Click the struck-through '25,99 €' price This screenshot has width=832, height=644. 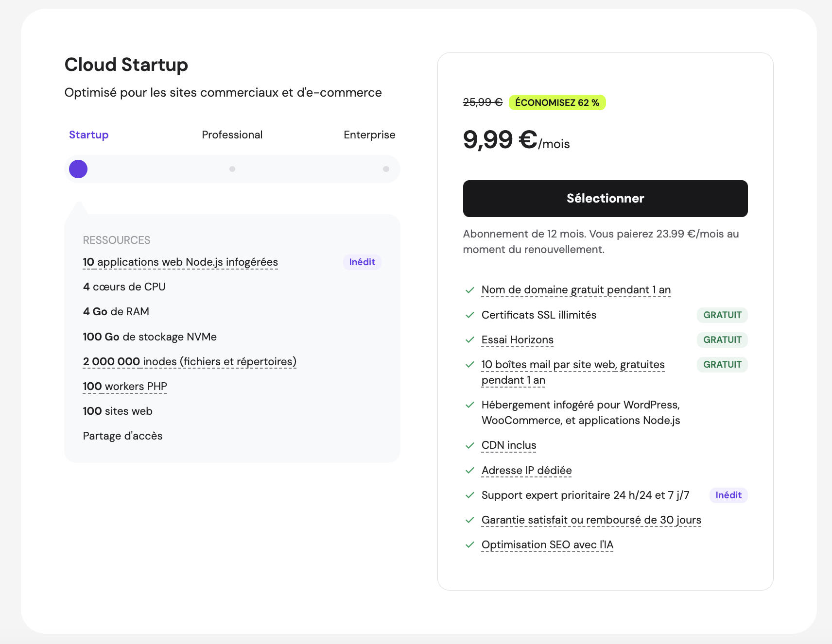pos(483,102)
